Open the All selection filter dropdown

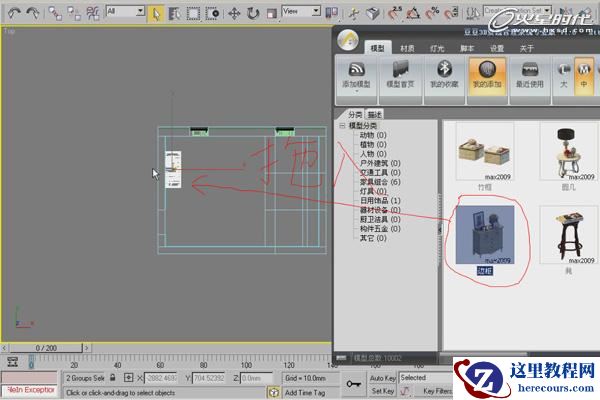pyautogui.click(x=126, y=11)
